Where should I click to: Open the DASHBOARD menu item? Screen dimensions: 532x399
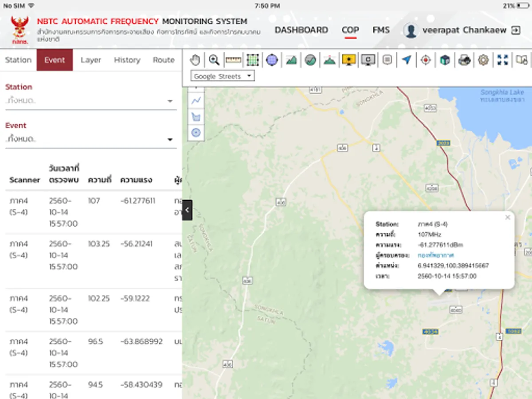301,30
